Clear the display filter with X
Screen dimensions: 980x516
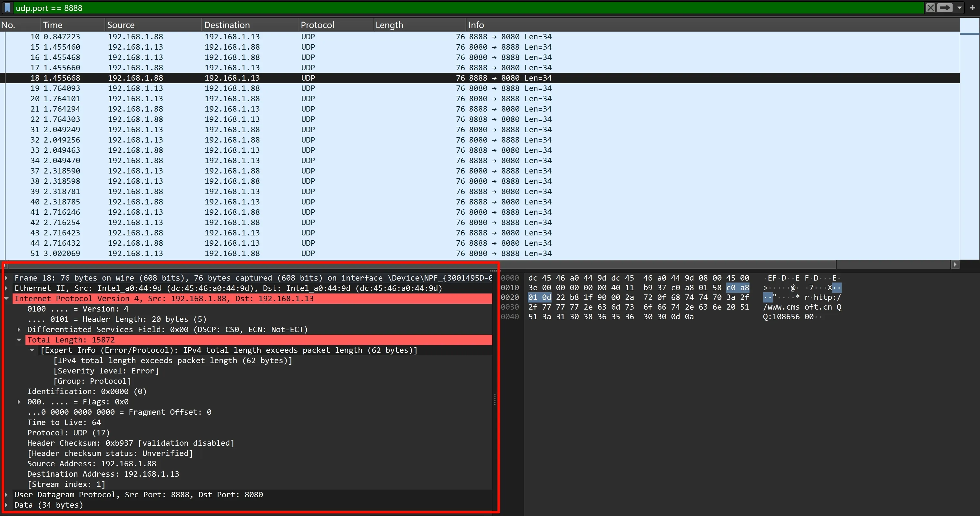(930, 8)
